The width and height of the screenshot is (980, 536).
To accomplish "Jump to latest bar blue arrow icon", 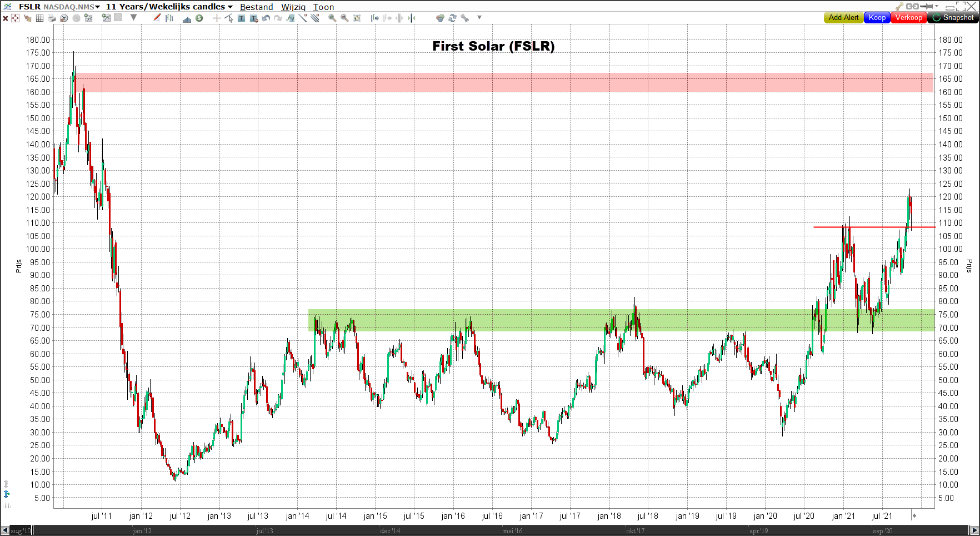I will [412, 18].
